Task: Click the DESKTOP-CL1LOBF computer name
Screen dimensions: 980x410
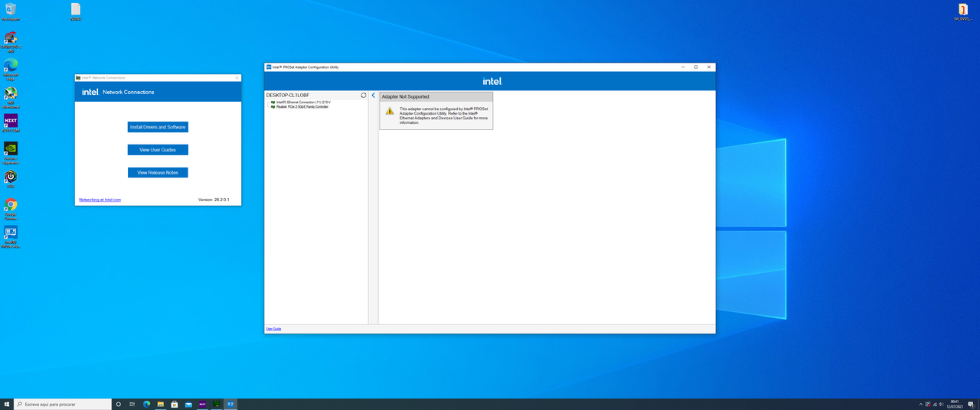Action: click(288, 96)
